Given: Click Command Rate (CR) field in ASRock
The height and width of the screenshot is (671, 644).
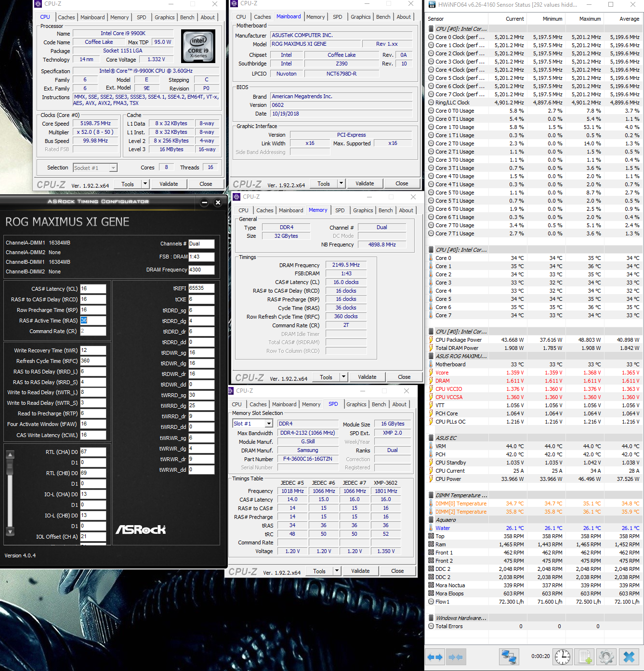Looking at the screenshot, I should [x=93, y=331].
